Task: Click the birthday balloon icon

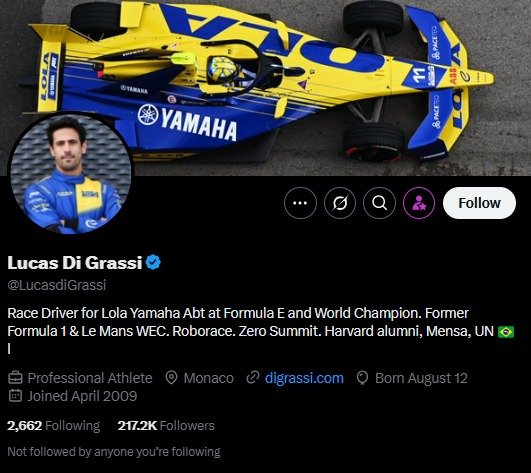Action: point(362,378)
